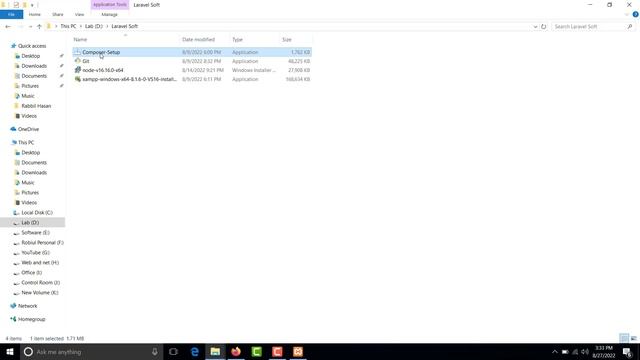Select OneDrive in the navigation pane
Viewport: 640px width, 360px height.
[28, 129]
